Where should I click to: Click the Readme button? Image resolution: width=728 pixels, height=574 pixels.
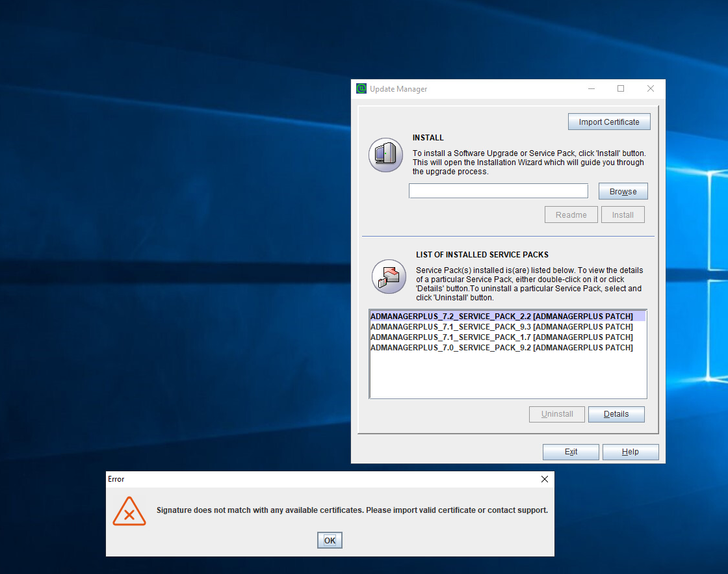(x=571, y=215)
